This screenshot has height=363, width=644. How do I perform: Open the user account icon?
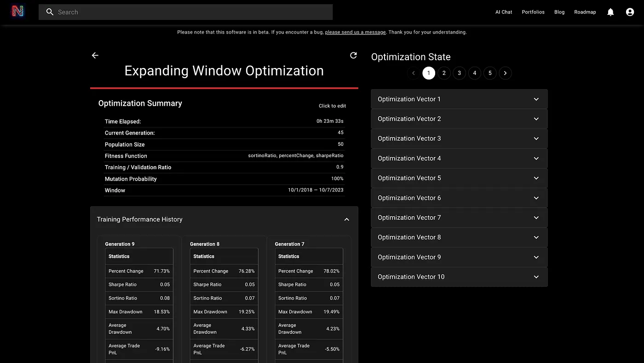tap(630, 12)
